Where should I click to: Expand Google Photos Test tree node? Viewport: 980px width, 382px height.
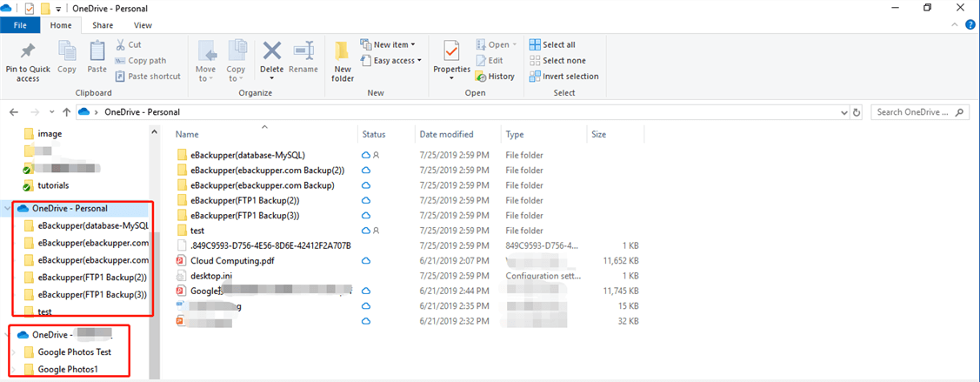(x=13, y=352)
